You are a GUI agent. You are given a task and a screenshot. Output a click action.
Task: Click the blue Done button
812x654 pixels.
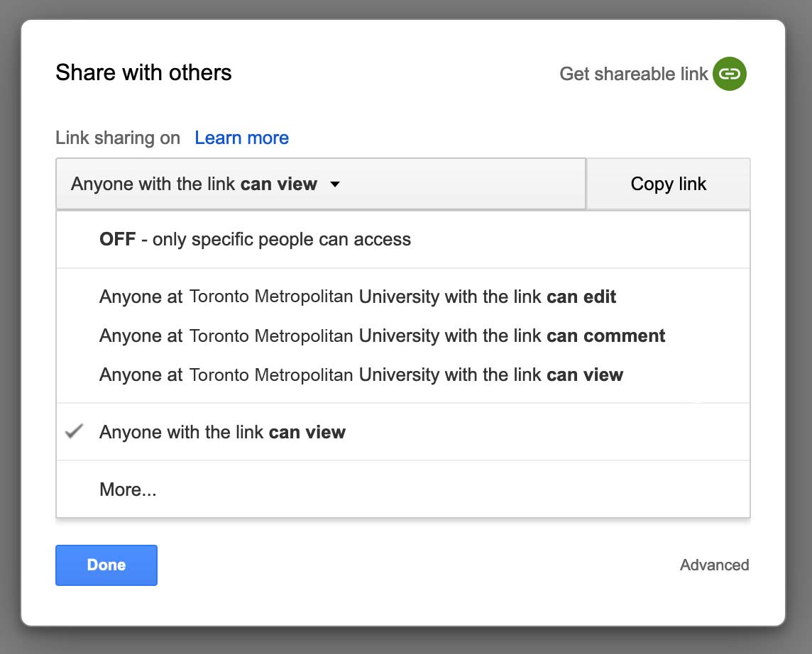[x=106, y=565]
